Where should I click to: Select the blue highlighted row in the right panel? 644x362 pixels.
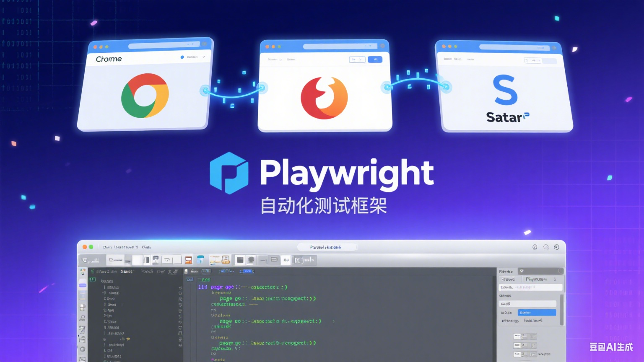click(x=537, y=313)
